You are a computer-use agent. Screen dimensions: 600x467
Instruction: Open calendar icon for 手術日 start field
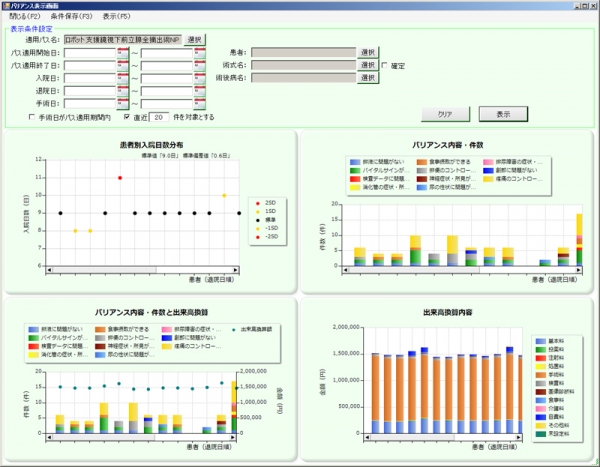pos(122,104)
